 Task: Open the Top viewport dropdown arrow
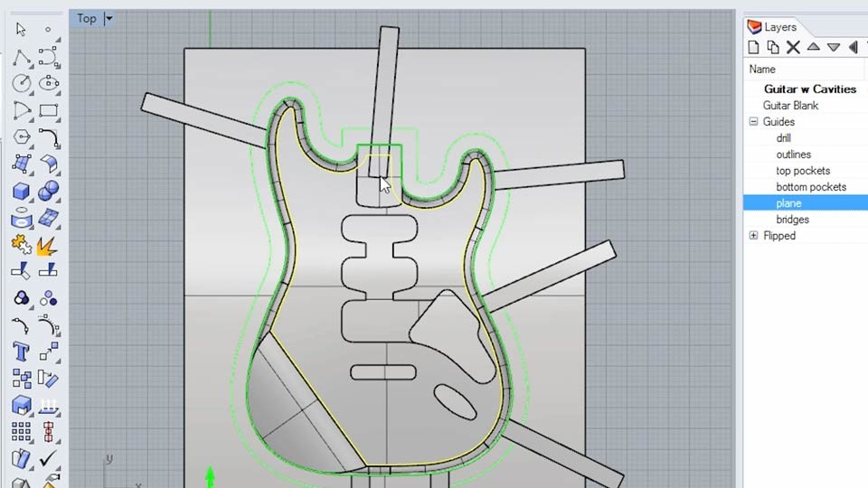[x=109, y=18]
